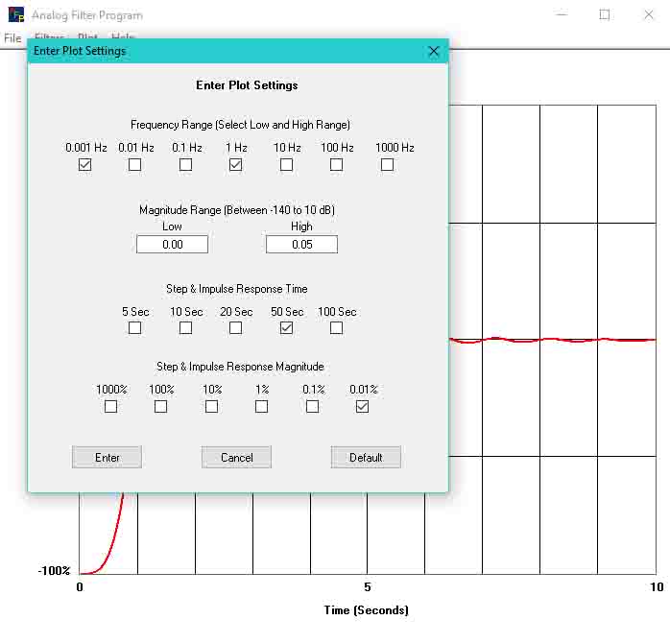Select the 10% response magnitude checkbox
This screenshot has height=644, width=670.
click(211, 406)
